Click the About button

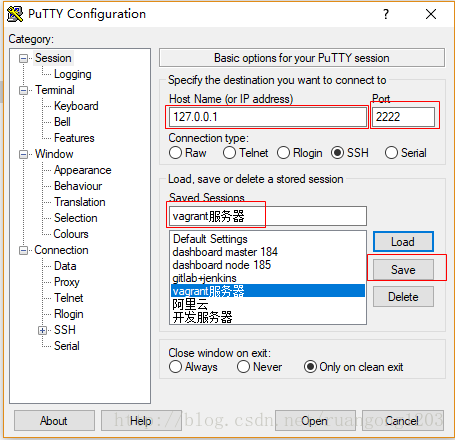54,421
